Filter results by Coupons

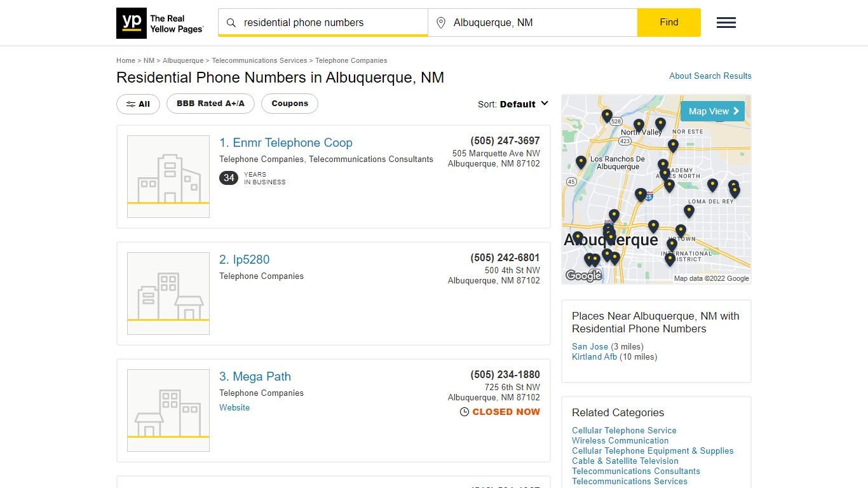[x=290, y=104]
